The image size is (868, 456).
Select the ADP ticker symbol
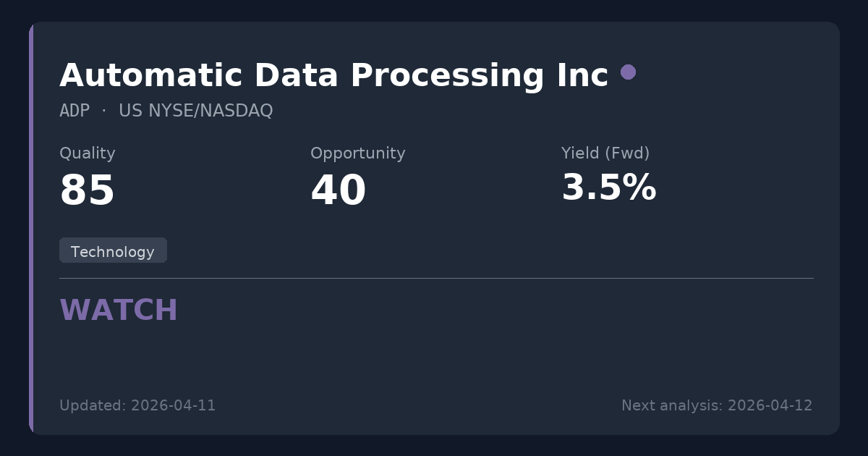[x=75, y=111]
